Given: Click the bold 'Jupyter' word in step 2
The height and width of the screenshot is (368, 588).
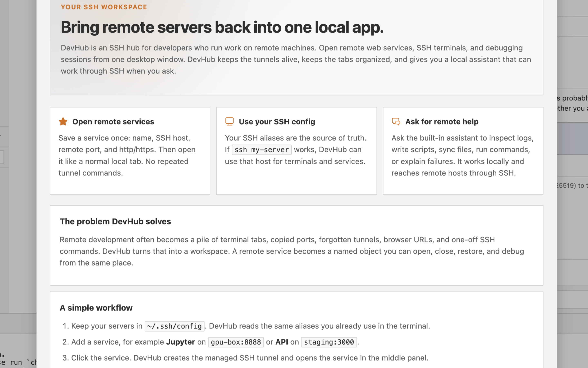Looking at the screenshot, I should [180, 342].
